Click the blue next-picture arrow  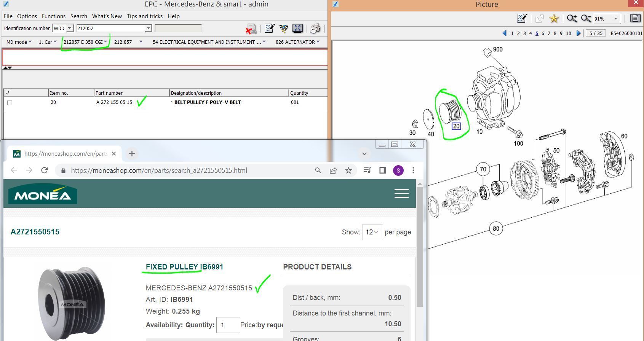(x=578, y=33)
